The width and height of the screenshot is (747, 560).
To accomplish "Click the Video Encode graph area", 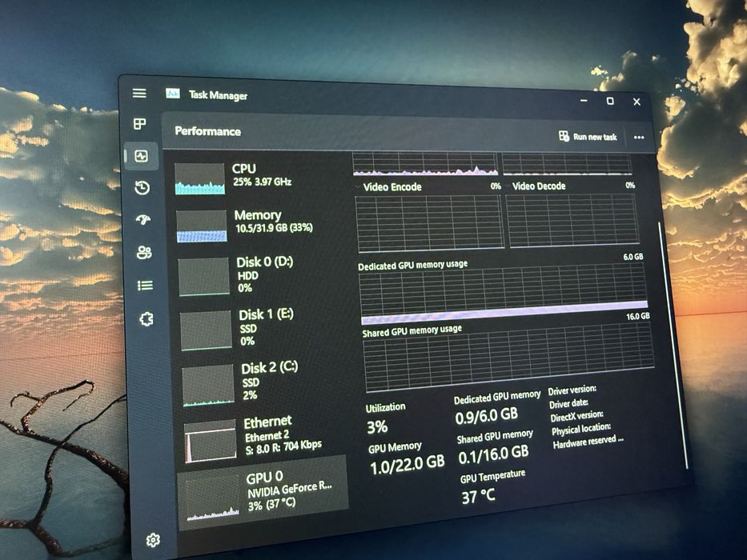I will (x=429, y=222).
